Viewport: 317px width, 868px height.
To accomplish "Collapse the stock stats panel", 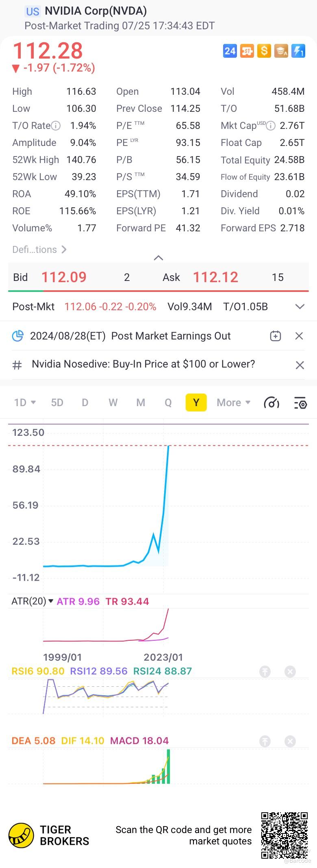I will tap(158, 258).
